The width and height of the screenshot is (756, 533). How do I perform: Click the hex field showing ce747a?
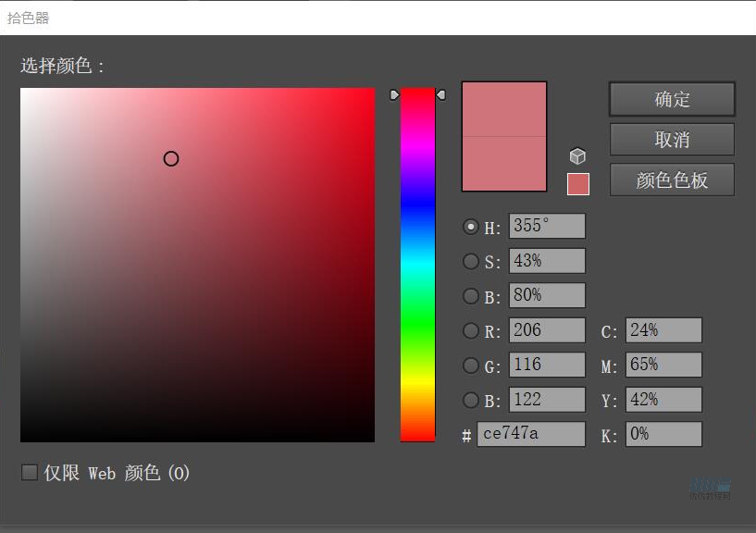tap(530, 434)
